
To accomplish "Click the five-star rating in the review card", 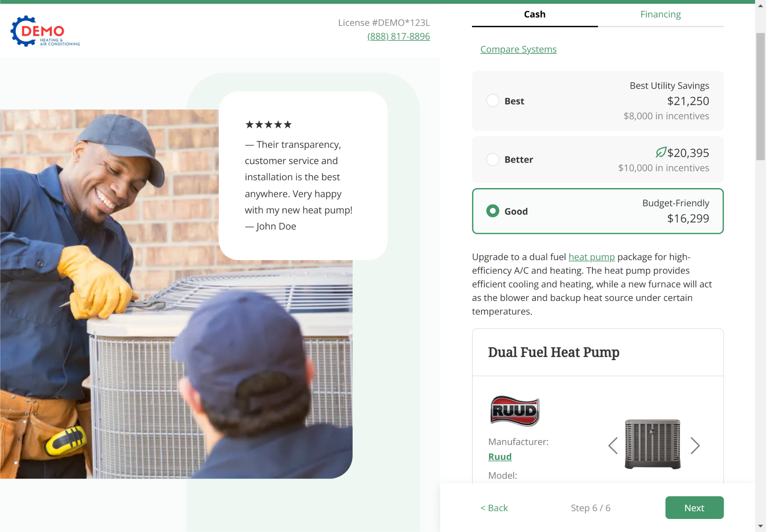I will coord(268,124).
